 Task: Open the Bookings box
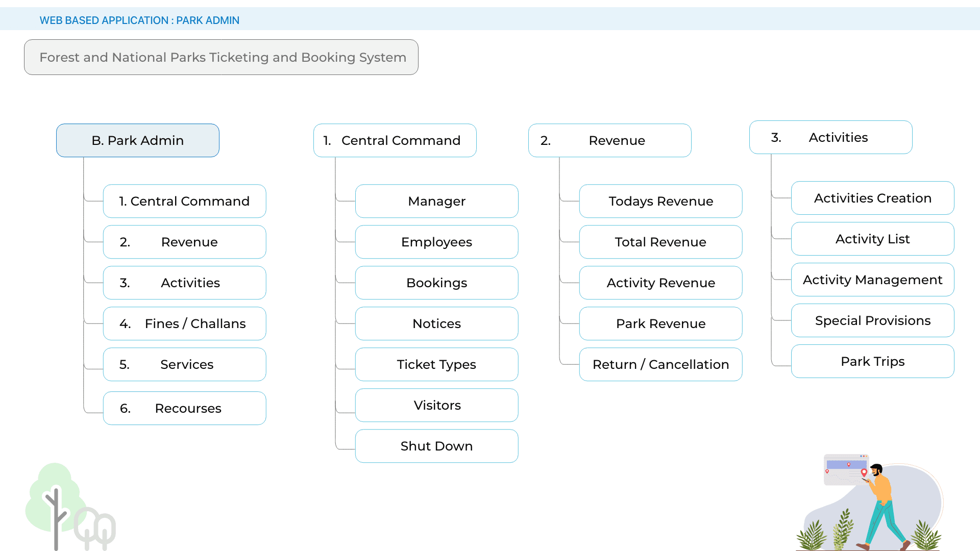(436, 283)
